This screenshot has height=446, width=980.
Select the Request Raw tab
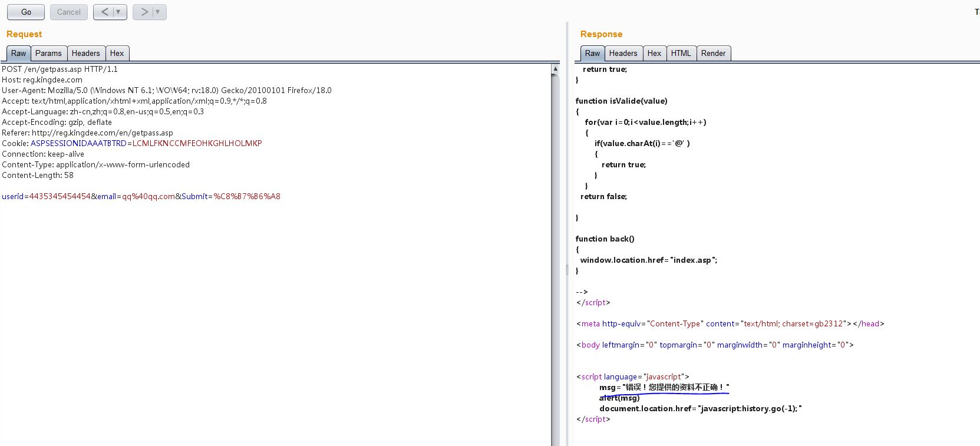point(19,53)
